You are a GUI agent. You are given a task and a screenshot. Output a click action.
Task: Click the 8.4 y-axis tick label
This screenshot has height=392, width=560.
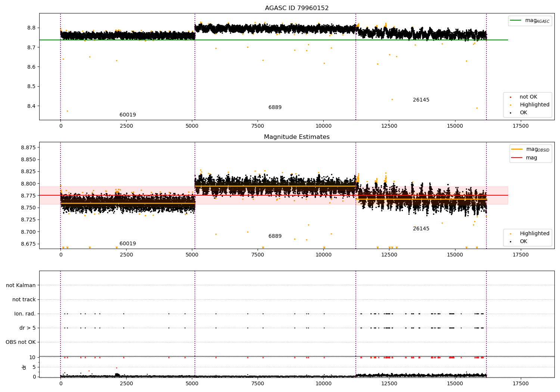31,106
